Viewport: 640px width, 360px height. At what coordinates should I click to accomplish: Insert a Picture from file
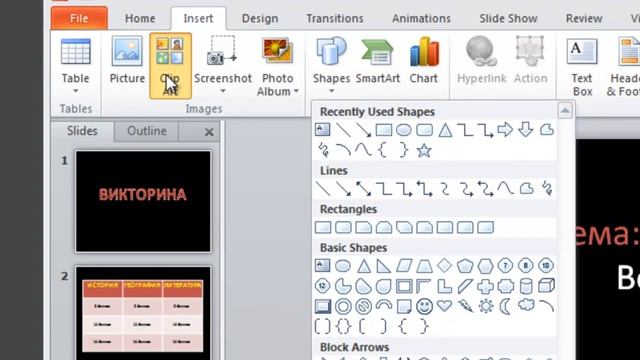(127, 60)
